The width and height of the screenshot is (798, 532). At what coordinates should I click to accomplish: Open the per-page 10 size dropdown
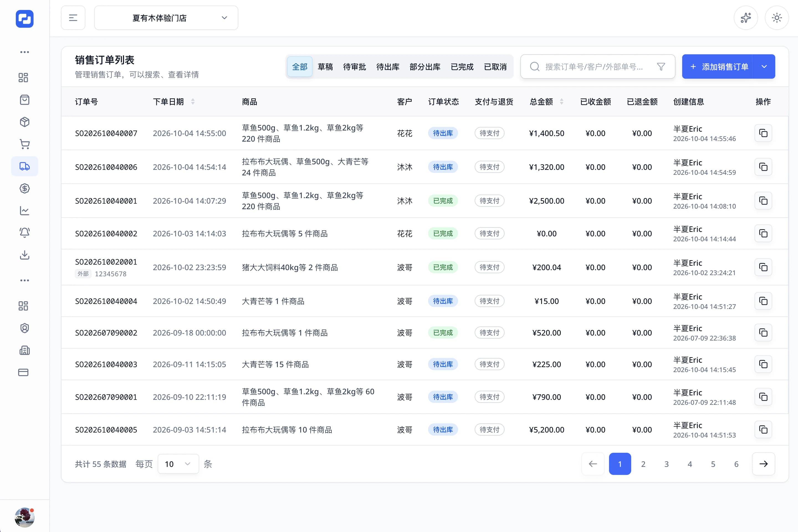(x=178, y=464)
